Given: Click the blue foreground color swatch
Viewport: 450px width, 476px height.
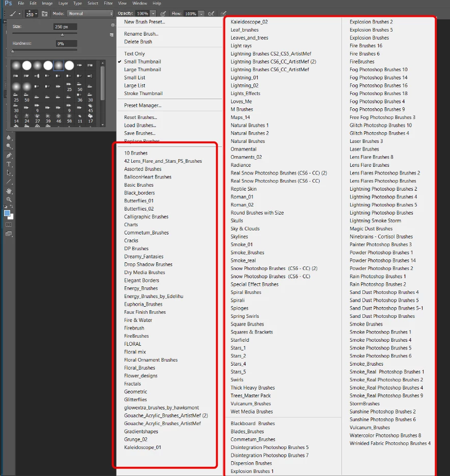Looking at the screenshot, I should 7,213.
